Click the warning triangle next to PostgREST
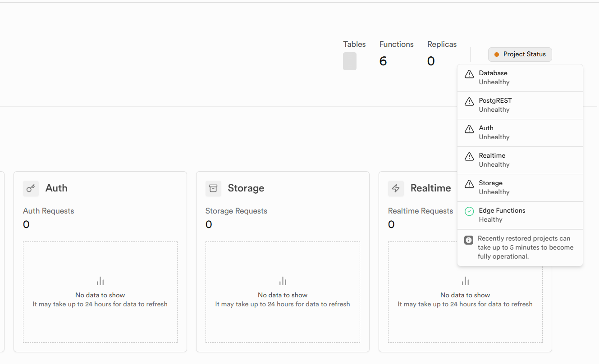Viewport: 599px width, 364px height. click(x=469, y=101)
